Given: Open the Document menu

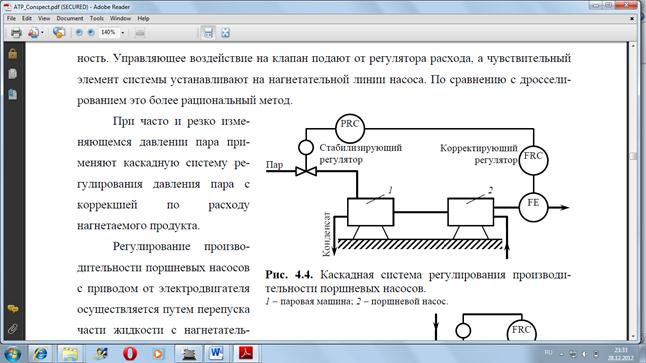Looking at the screenshot, I should (x=70, y=19).
